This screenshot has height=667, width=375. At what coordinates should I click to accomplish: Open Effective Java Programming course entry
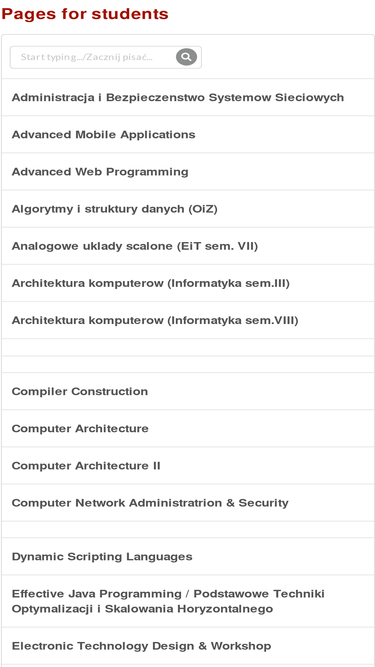click(x=188, y=601)
